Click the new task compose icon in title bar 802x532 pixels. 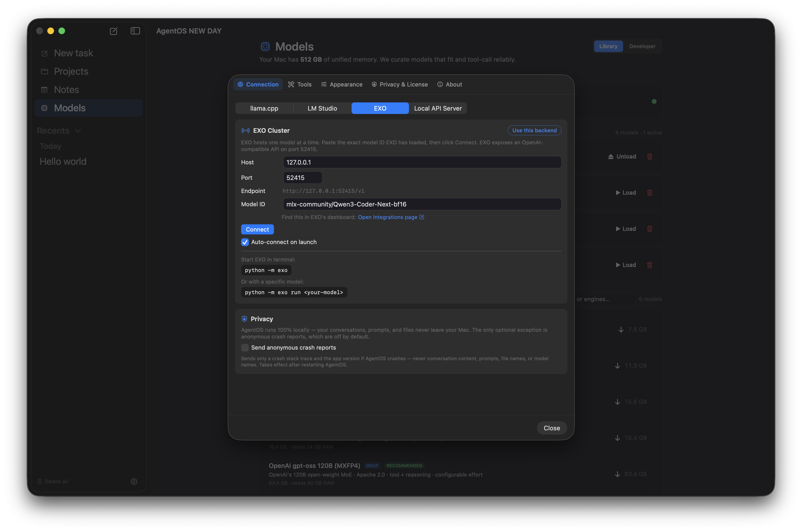(113, 31)
